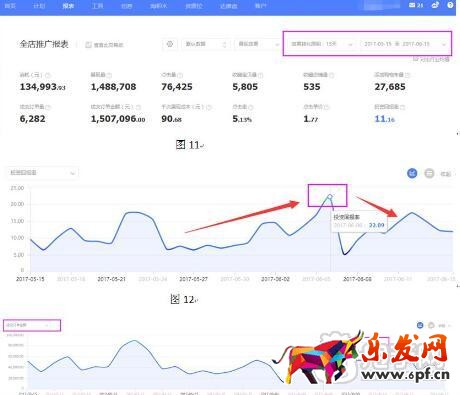Click info icon beside label above 535
460x395 pixels.
click(x=331, y=75)
